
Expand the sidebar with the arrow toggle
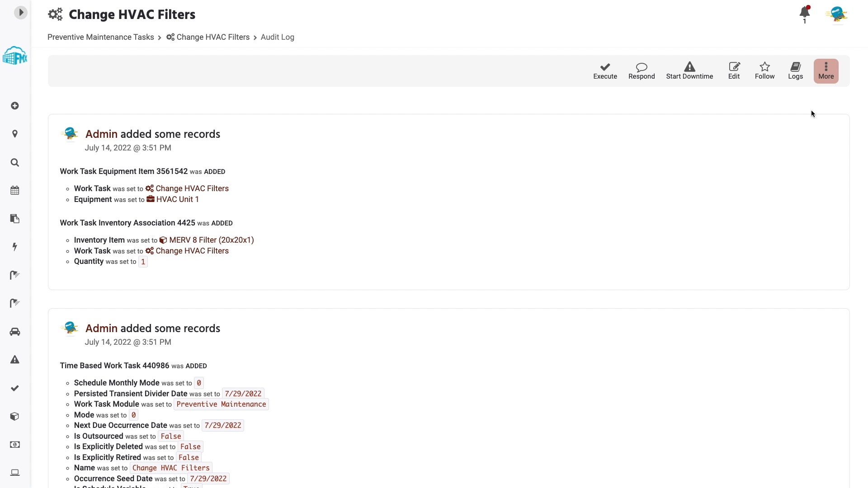pos(20,13)
